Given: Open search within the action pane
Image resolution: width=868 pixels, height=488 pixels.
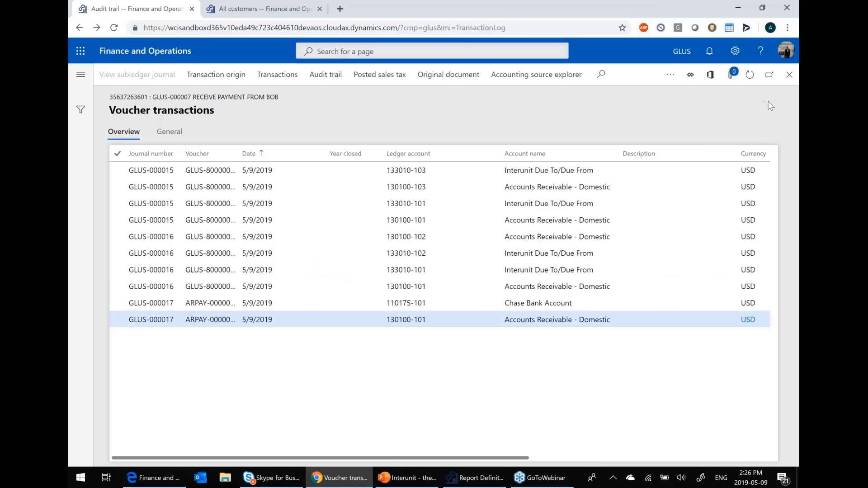Looking at the screenshot, I should pos(601,74).
